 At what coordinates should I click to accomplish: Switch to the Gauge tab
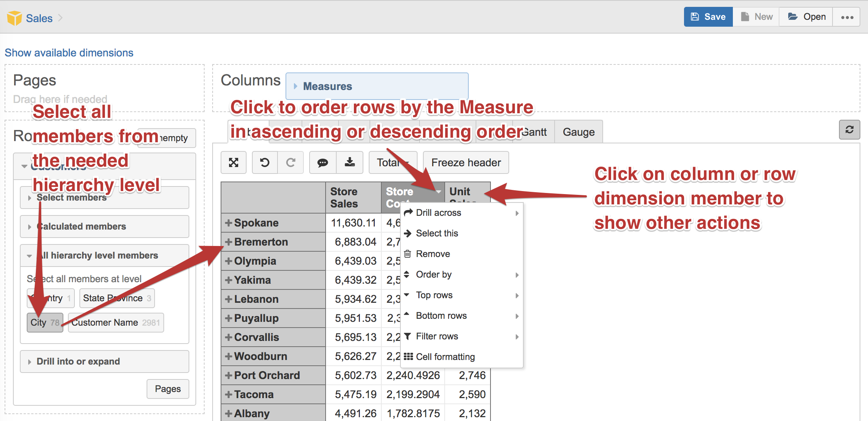tap(578, 132)
